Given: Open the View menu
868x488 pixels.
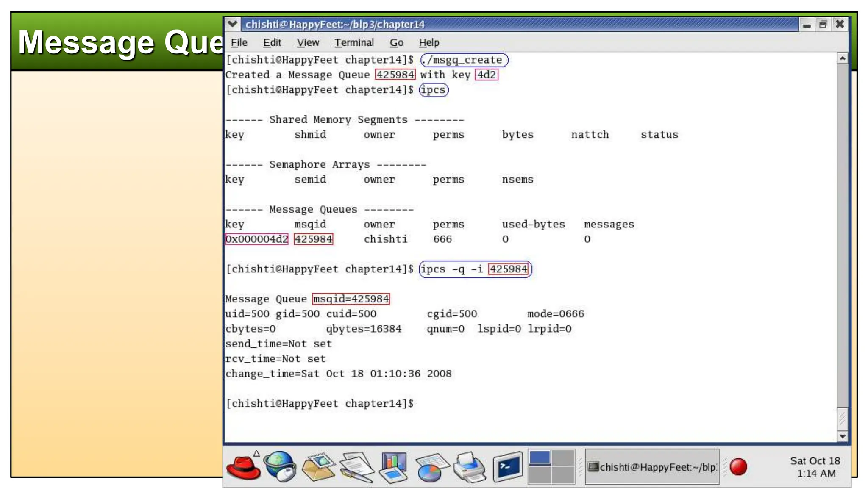Looking at the screenshot, I should click(308, 43).
